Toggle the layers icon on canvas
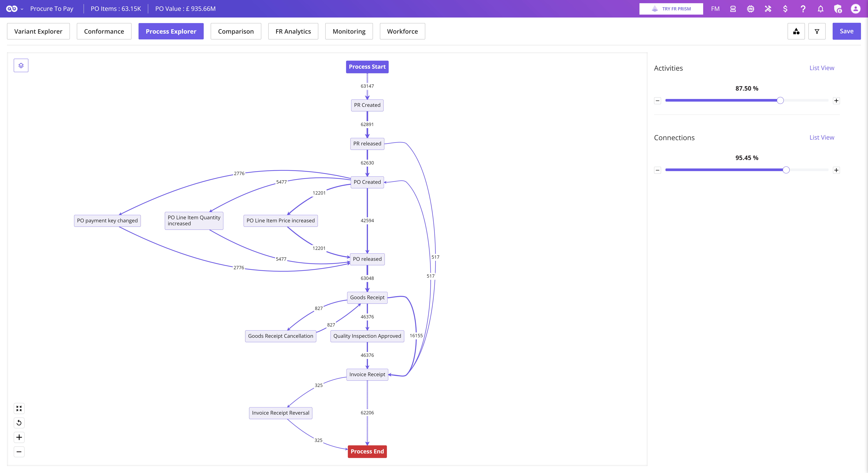This screenshot has width=868, height=473. pos(21,65)
